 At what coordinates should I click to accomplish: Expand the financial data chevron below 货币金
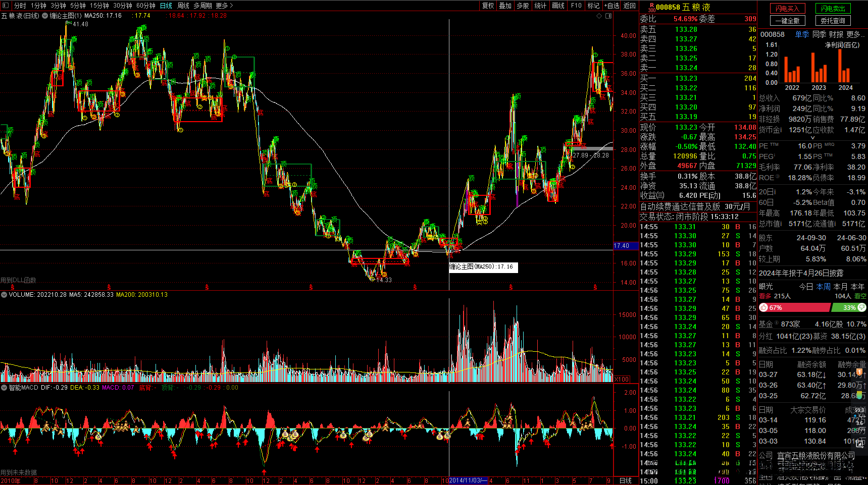coord(812,138)
